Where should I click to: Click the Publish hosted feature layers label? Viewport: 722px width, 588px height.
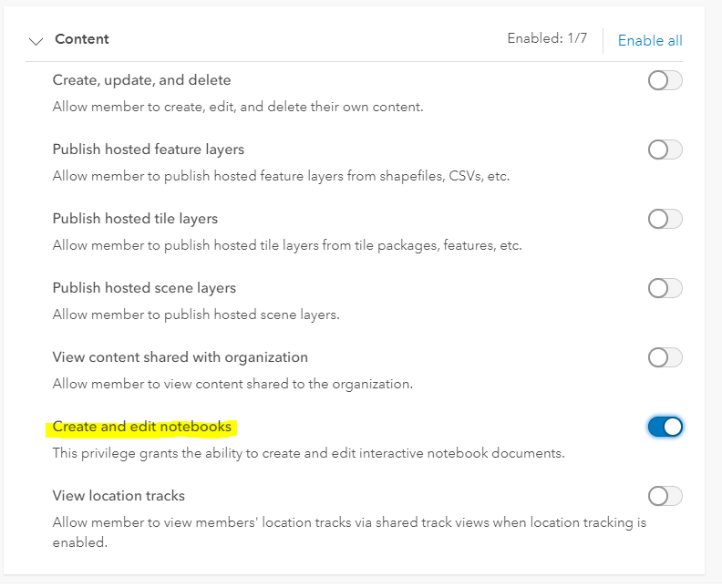(x=149, y=150)
